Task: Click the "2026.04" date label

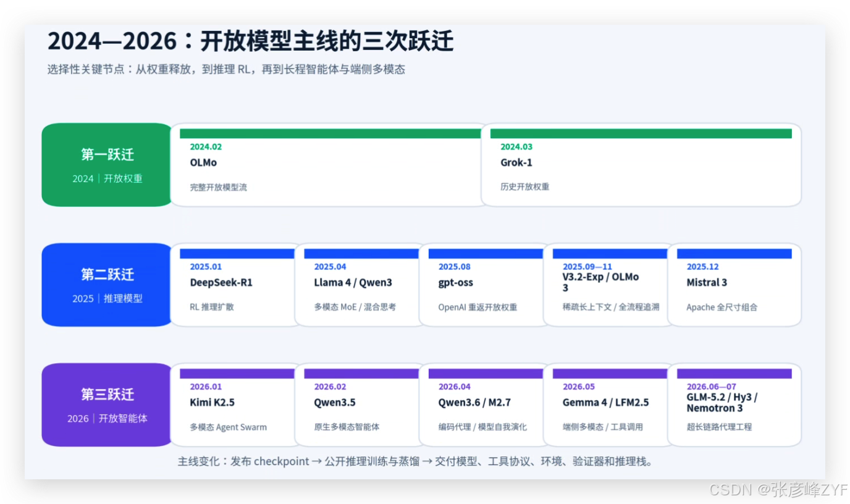Action: pos(455,387)
